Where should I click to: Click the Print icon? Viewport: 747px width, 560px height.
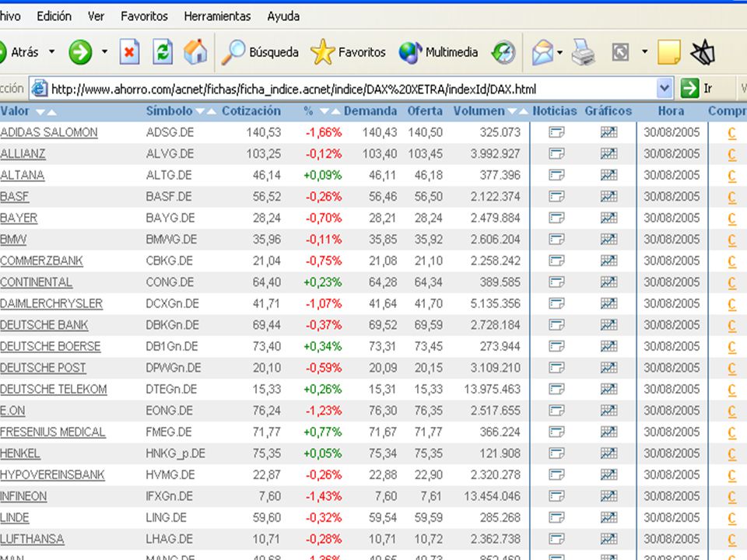coord(583,52)
